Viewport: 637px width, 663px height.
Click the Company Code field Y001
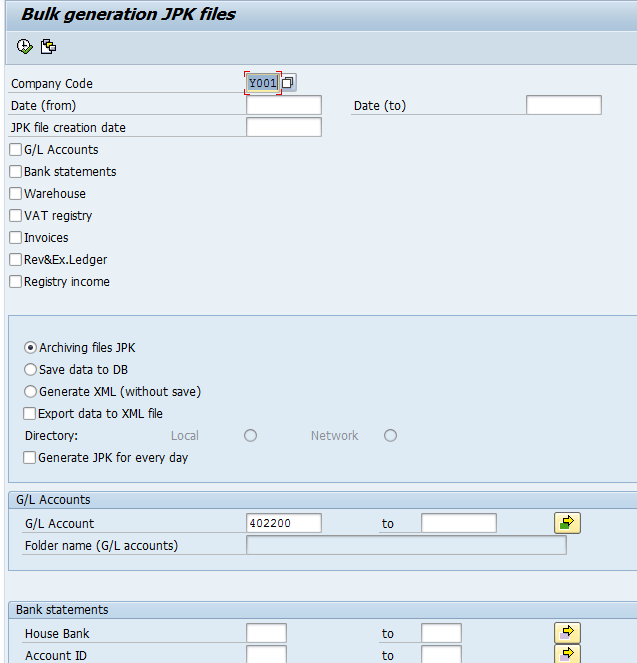click(262, 83)
